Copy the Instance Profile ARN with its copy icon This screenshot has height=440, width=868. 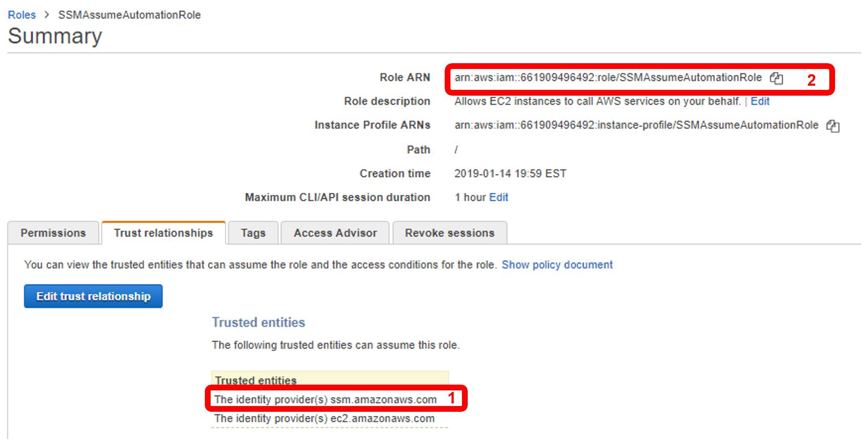pyautogui.click(x=832, y=126)
